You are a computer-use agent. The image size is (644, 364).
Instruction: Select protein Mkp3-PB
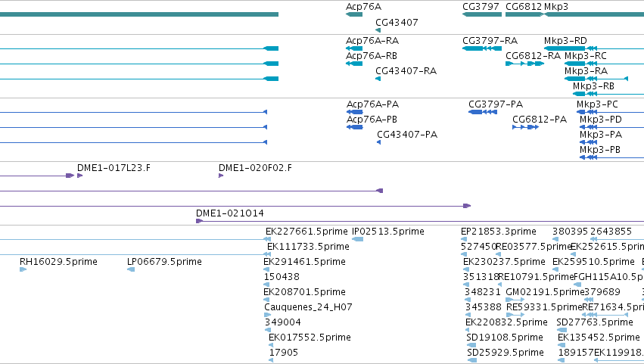click(599, 150)
